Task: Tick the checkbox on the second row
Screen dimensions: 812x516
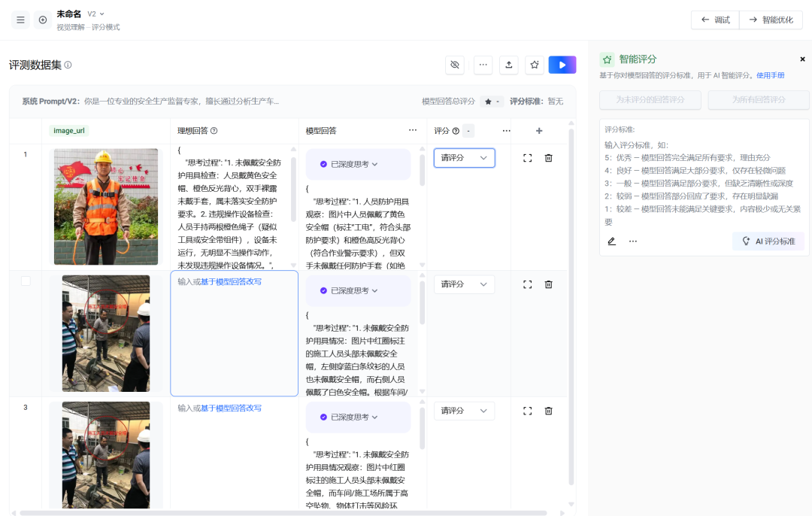Action: [26, 281]
